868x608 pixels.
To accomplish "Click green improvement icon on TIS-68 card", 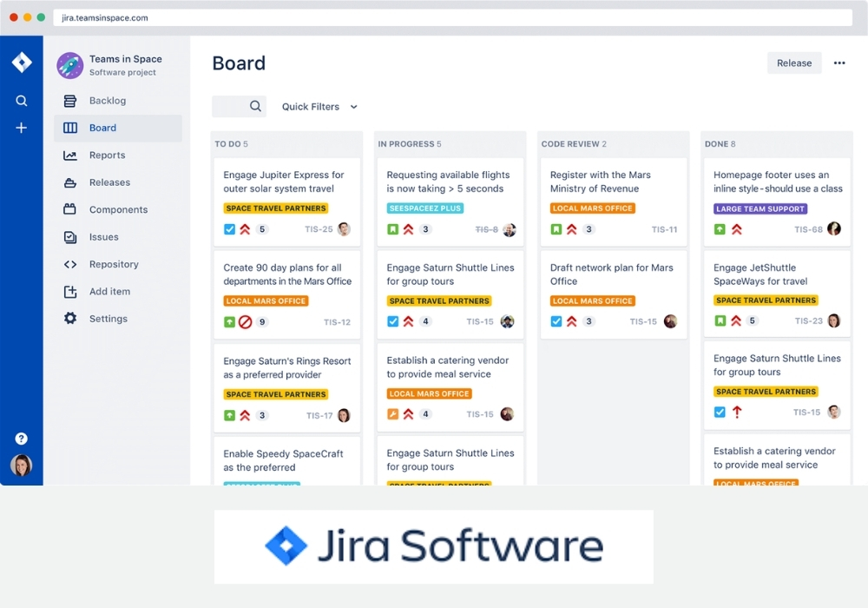I will (x=720, y=229).
